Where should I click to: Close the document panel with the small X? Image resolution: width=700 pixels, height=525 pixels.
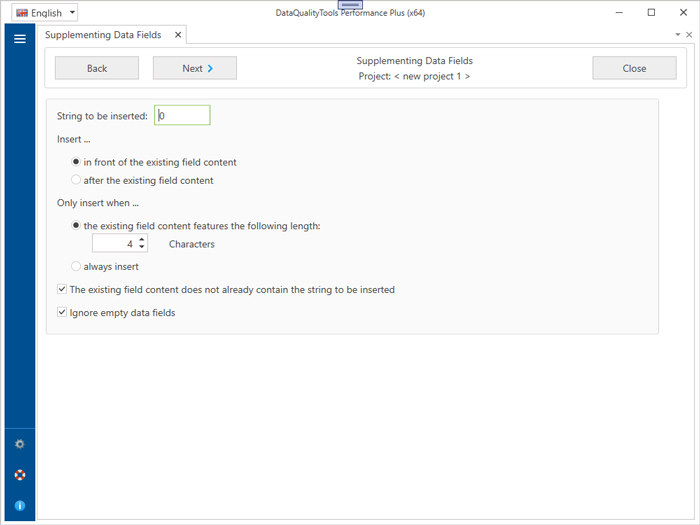pos(689,34)
